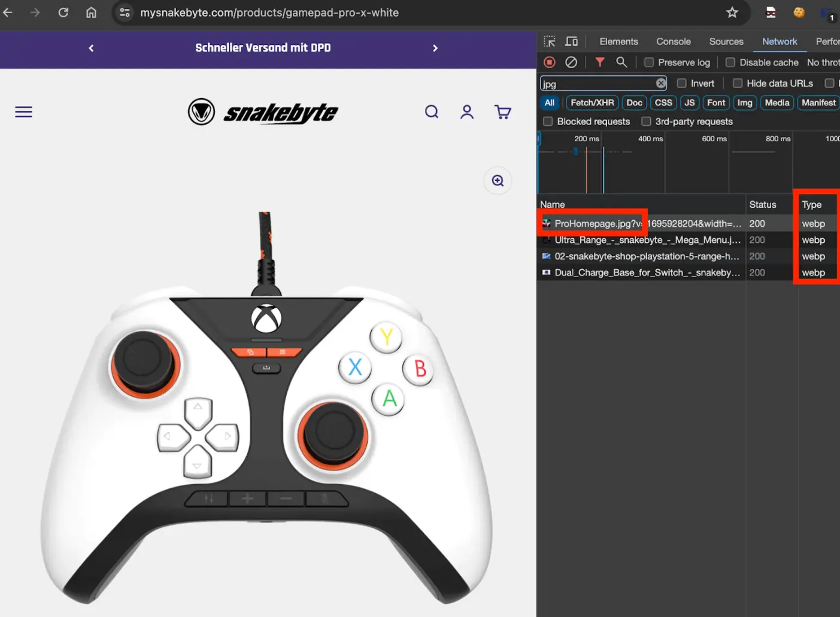Clear the jpg filter text

click(x=660, y=83)
